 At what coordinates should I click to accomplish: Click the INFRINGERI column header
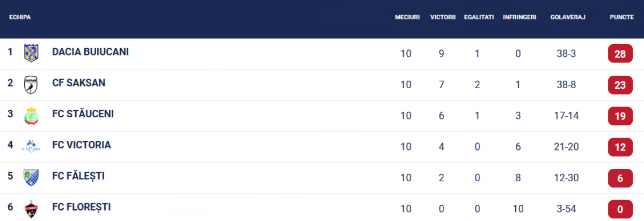(519, 17)
